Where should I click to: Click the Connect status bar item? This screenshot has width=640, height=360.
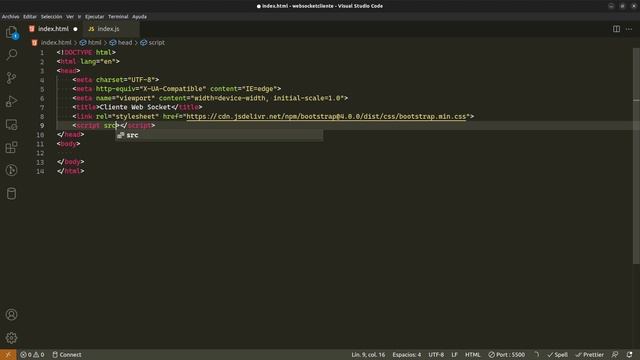(x=67, y=355)
